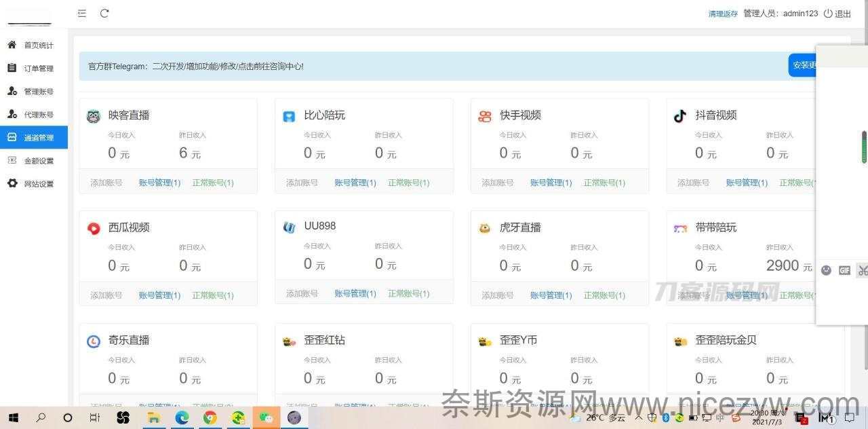Open the 26°C 多云 weather widget
This screenshot has width=868, height=429.
(598, 418)
